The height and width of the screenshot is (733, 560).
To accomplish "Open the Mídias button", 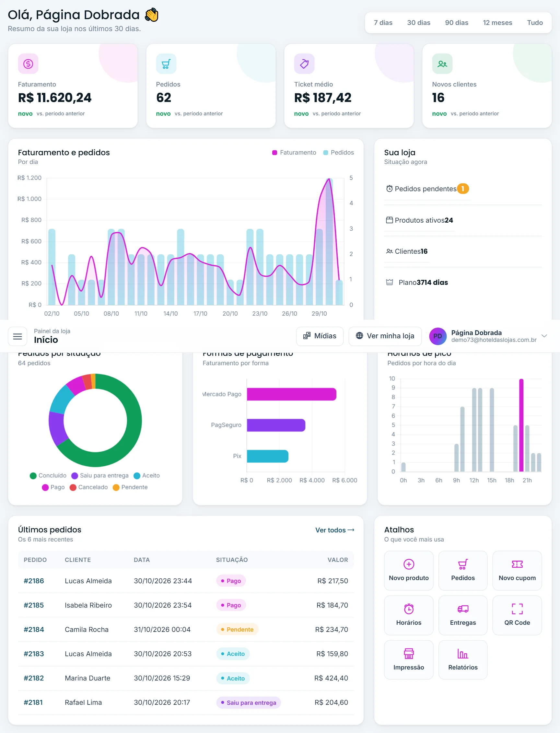I will point(320,336).
